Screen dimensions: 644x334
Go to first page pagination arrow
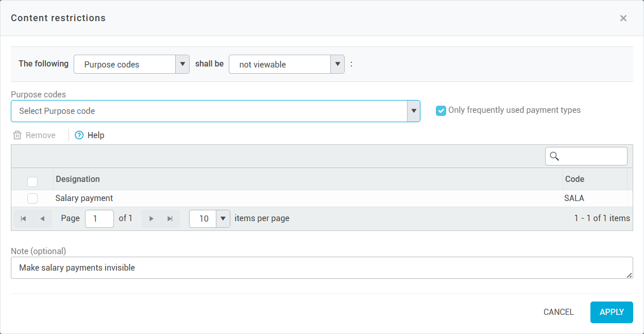pyautogui.click(x=23, y=219)
